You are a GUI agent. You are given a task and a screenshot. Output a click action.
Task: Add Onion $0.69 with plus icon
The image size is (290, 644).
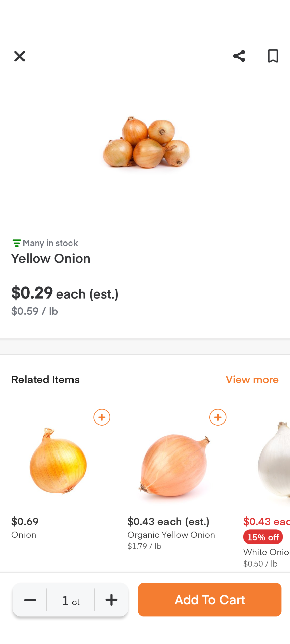point(102,417)
